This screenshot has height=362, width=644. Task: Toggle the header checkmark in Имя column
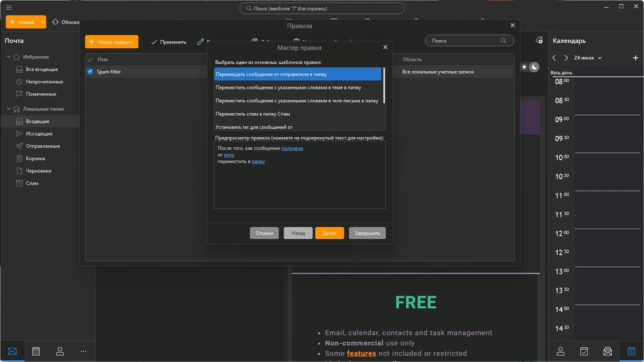point(90,60)
